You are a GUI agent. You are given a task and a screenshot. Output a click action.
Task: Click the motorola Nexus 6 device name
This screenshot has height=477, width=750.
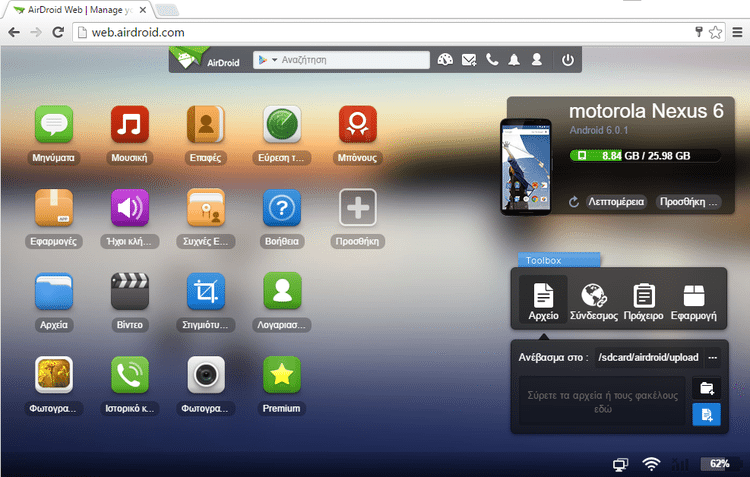tap(646, 111)
